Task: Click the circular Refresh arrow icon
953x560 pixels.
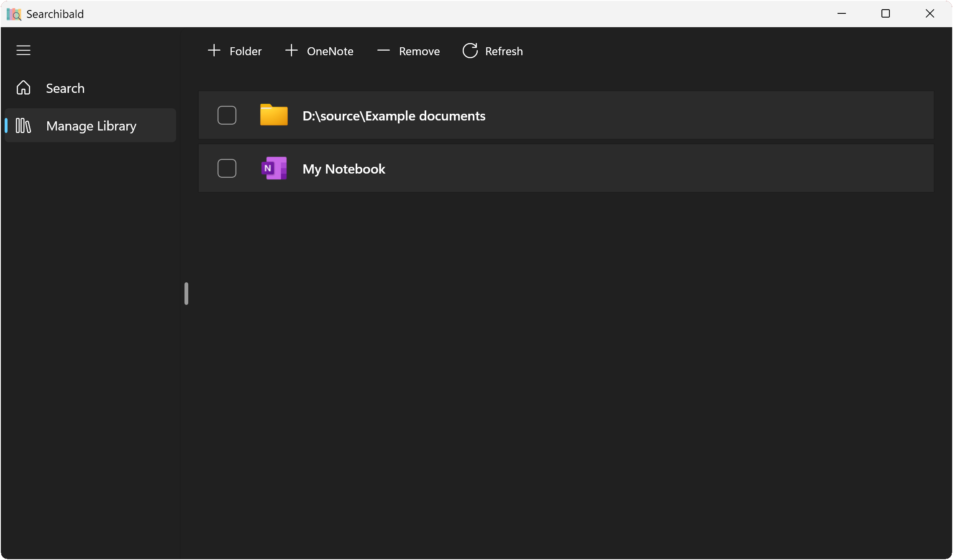Action: [x=470, y=50]
